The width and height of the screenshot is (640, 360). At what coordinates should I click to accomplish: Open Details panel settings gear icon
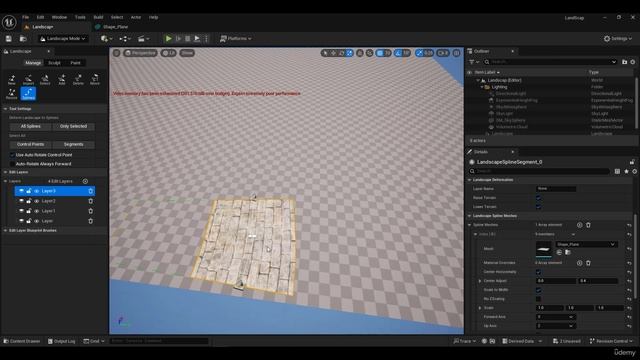click(x=634, y=171)
